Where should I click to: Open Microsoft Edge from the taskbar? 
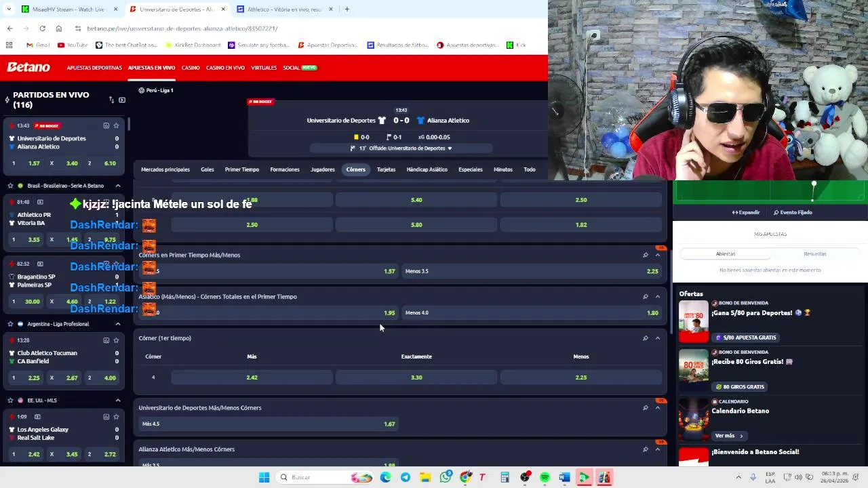click(385, 477)
